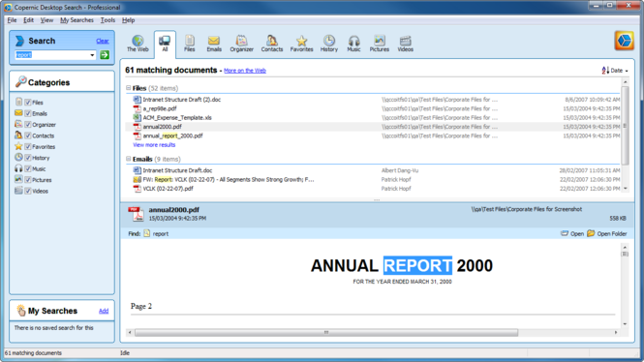Click the Copernic logo icon
The width and height of the screenshot is (644, 362).
[625, 41]
